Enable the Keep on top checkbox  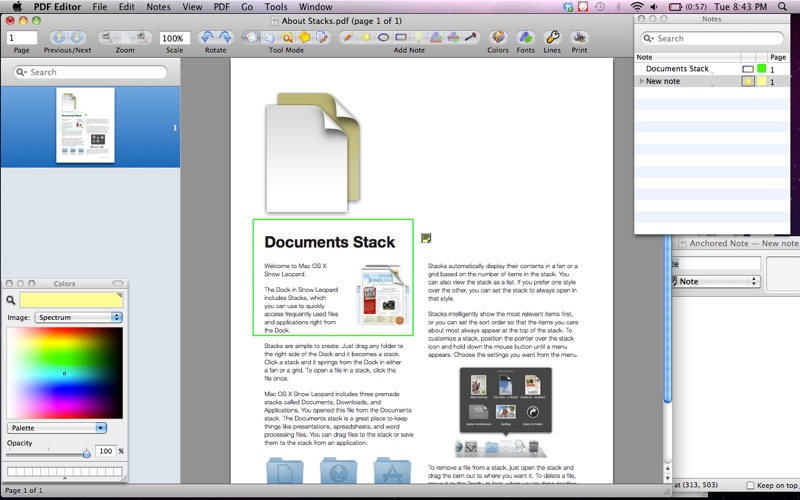[x=750, y=485]
